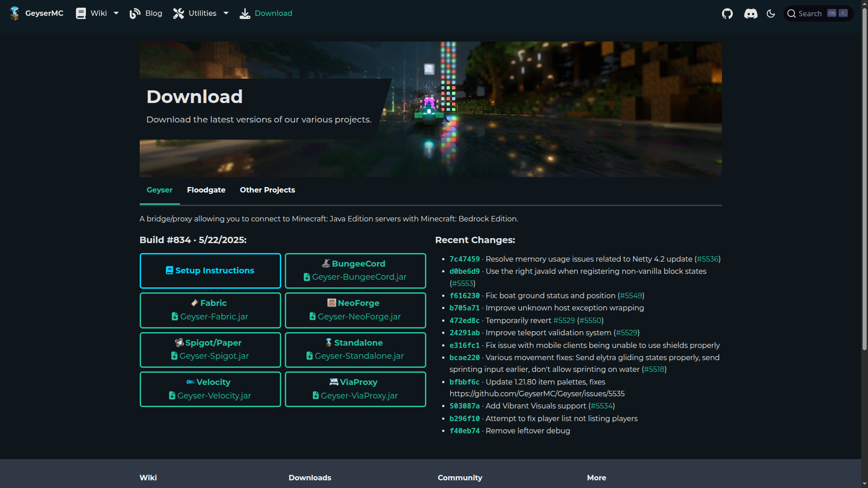
Task: Click the GeyserMC brand name
Action: [x=44, y=14]
